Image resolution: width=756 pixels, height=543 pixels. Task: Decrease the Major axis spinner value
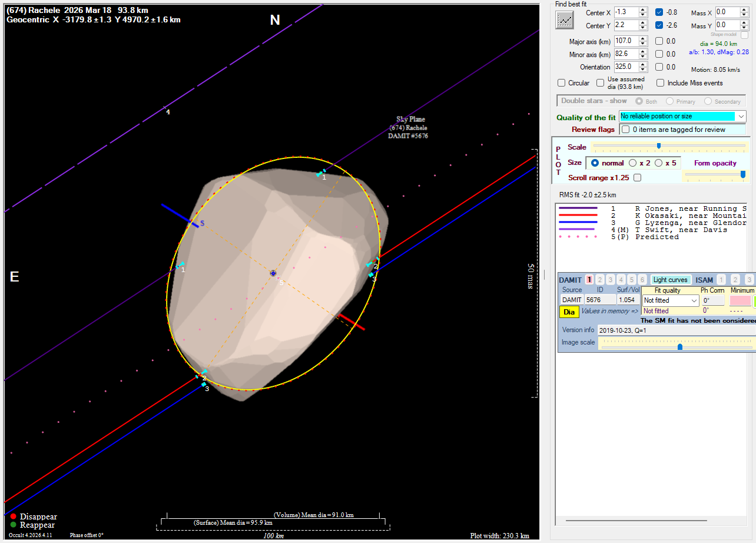pos(643,44)
